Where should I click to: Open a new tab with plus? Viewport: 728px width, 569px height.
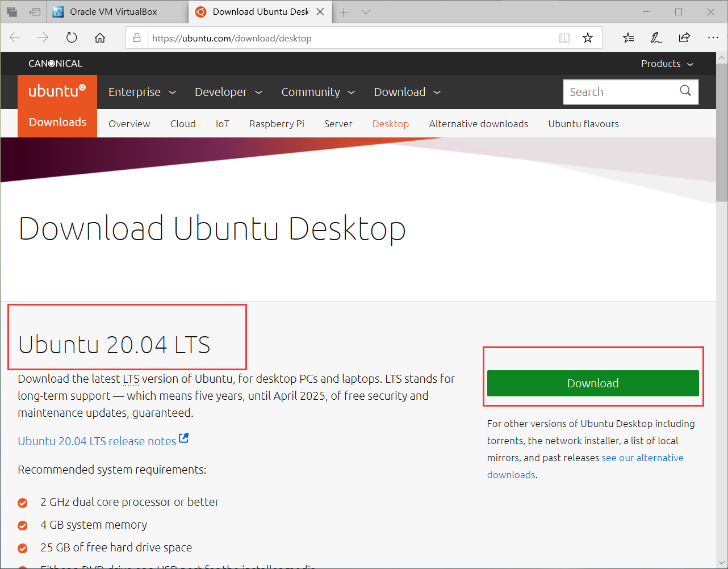344,12
